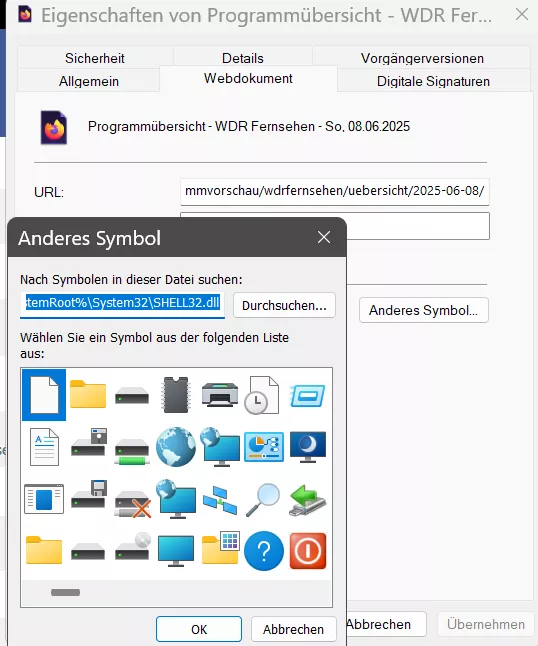
Task: Select the green arrow USB drive icon
Action: pyautogui.click(x=308, y=500)
